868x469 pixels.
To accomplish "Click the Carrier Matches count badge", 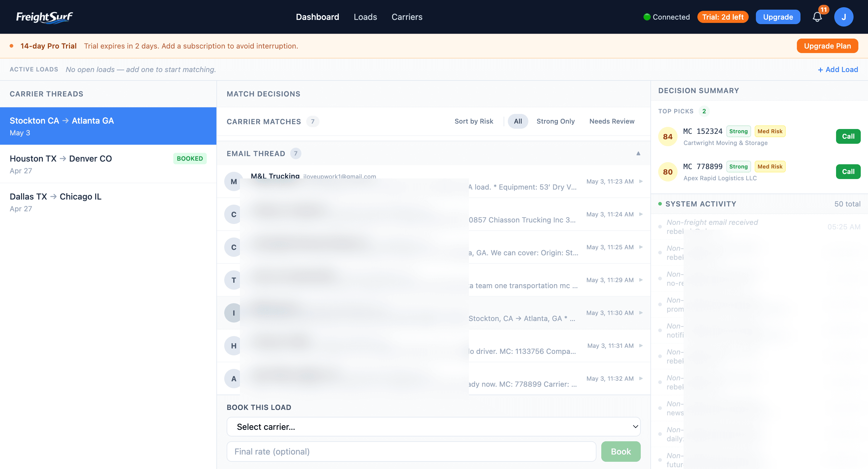I will pyautogui.click(x=313, y=121).
